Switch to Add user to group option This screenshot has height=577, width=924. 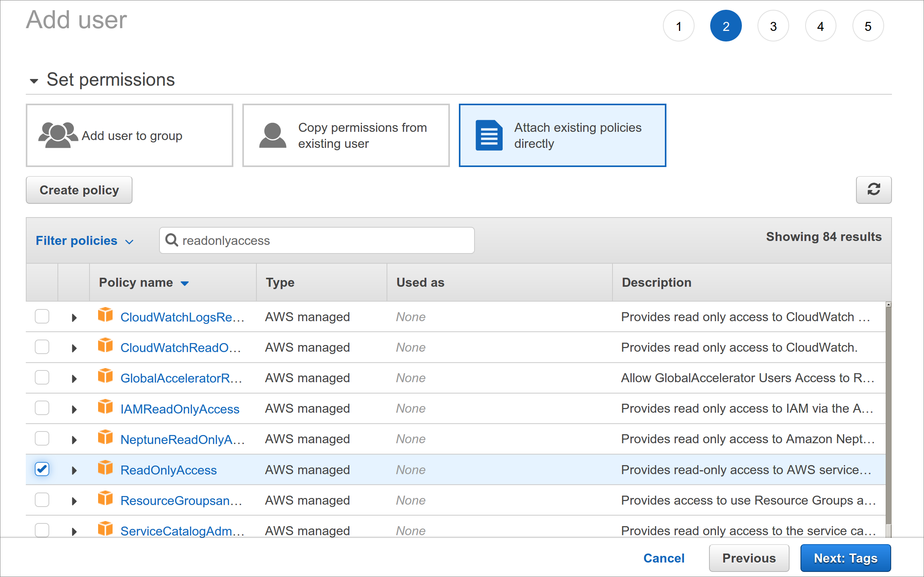[x=129, y=135]
